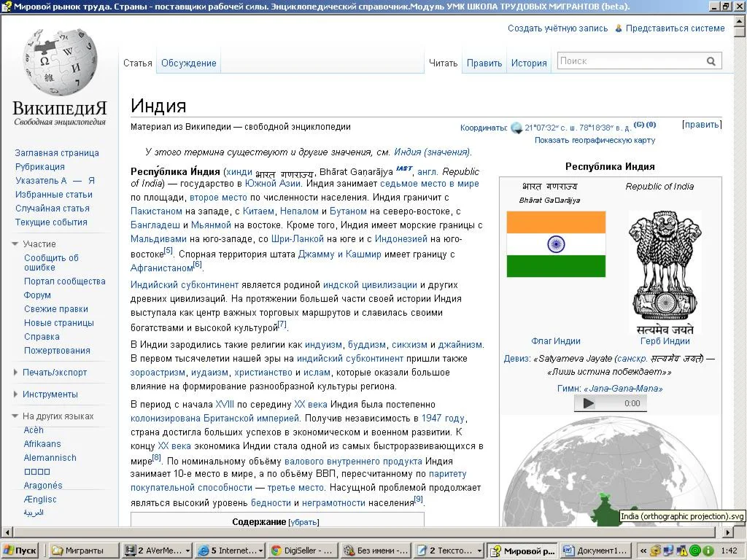Switch to DigiSeller Chrome taskbar item

point(303,551)
